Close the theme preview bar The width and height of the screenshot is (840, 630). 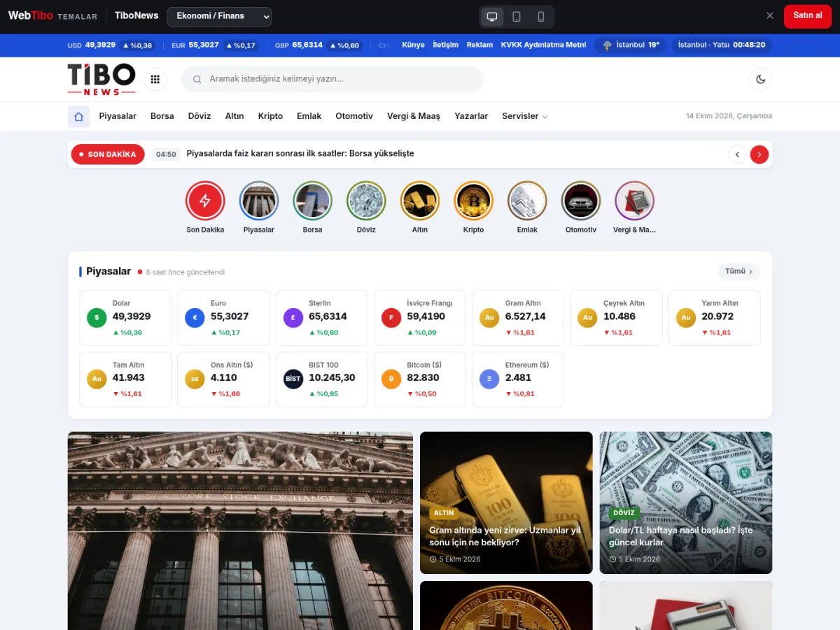point(770,15)
